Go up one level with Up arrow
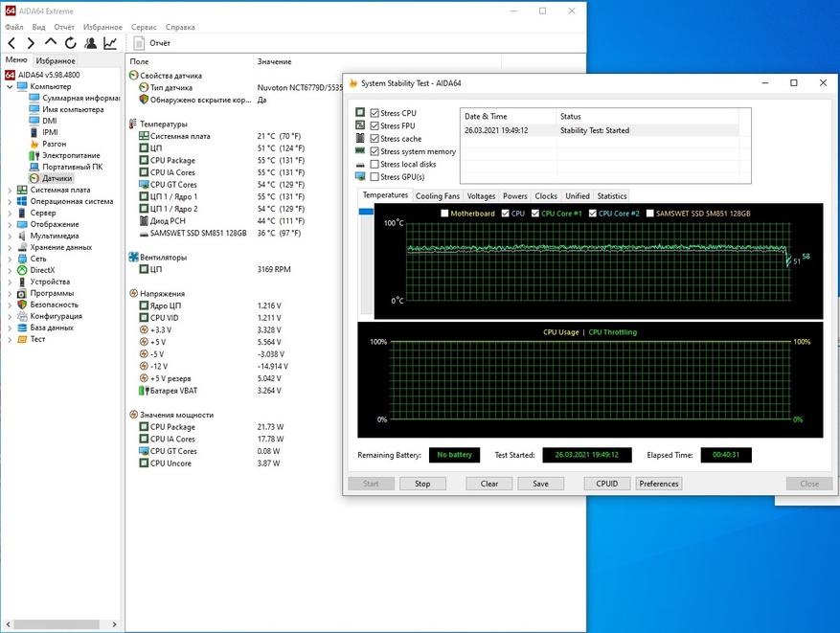This screenshot has width=840, height=633. click(51, 42)
